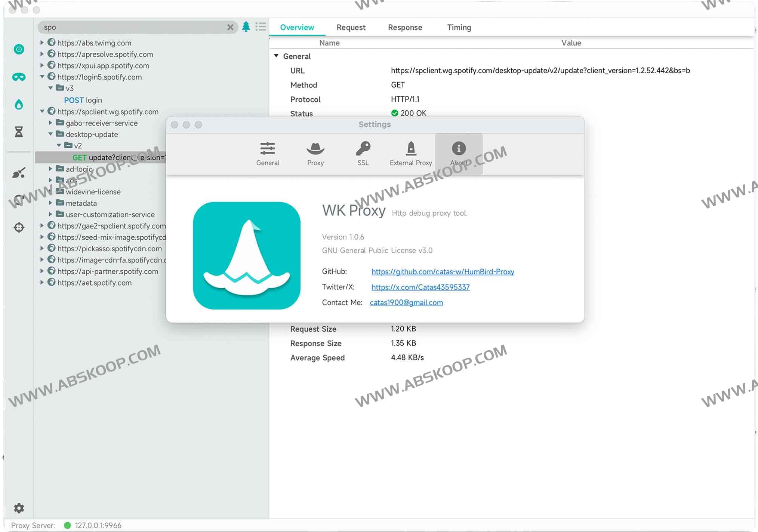Viewport: 758px width, 532px height.
Task: Click the teal record target sidebar icon
Action: pos(19,49)
